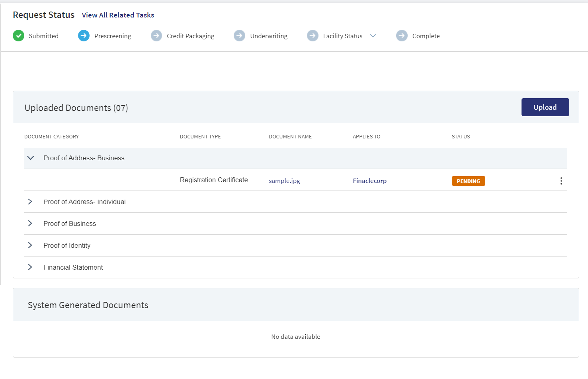Collapse the Proof of Address- Business category
Screen dimensions: 588x379
click(30, 158)
